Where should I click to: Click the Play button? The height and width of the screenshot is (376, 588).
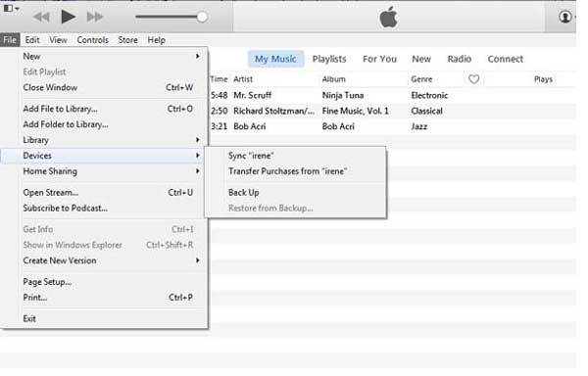(x=69, y=17)
